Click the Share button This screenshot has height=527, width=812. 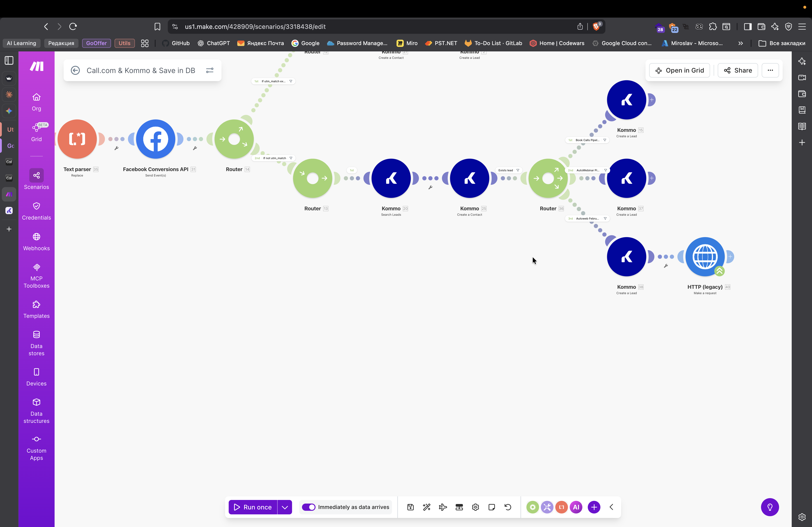pos(738,70)
